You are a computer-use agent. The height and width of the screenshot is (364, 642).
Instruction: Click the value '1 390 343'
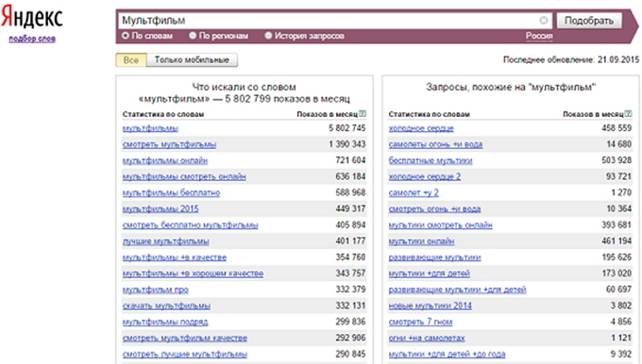click(x=346, y=144)
